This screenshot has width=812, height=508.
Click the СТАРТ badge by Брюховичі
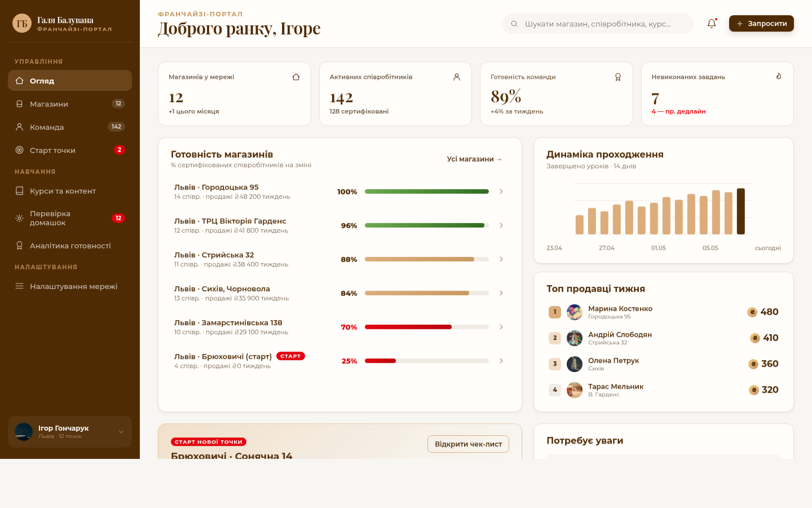(290, 356)
